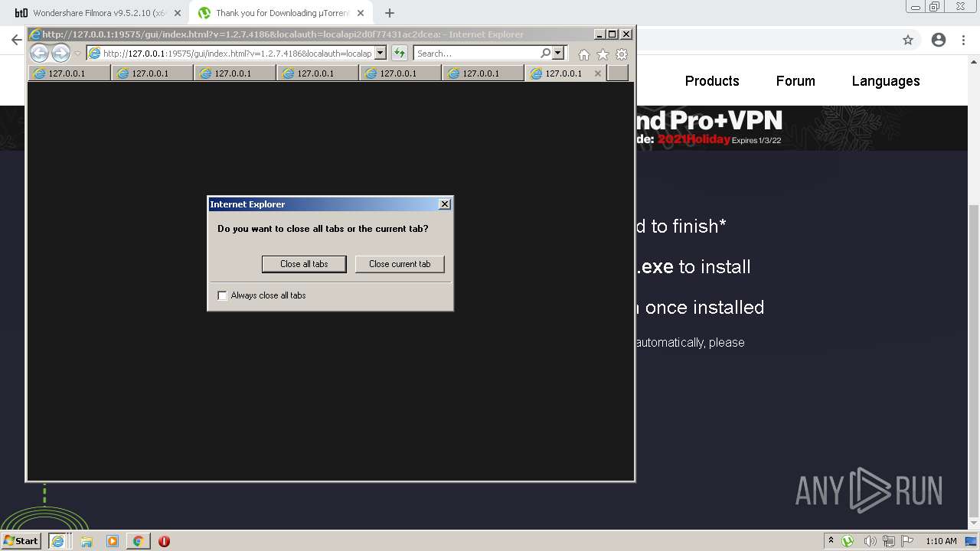
Task: Click the volume speaker tray icon
Action: tap(870, 541)
